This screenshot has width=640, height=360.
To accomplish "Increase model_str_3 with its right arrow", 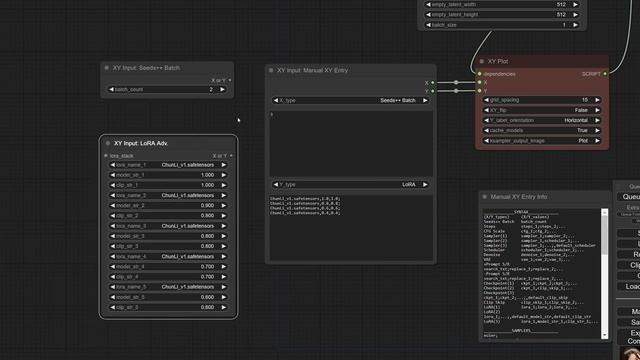I will coord(224,236).
